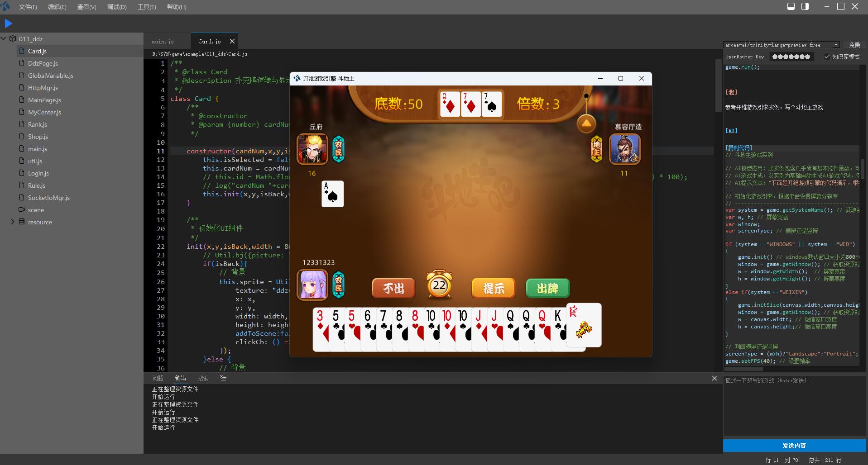Collapse the 011_ddz project root

(4, 39)
